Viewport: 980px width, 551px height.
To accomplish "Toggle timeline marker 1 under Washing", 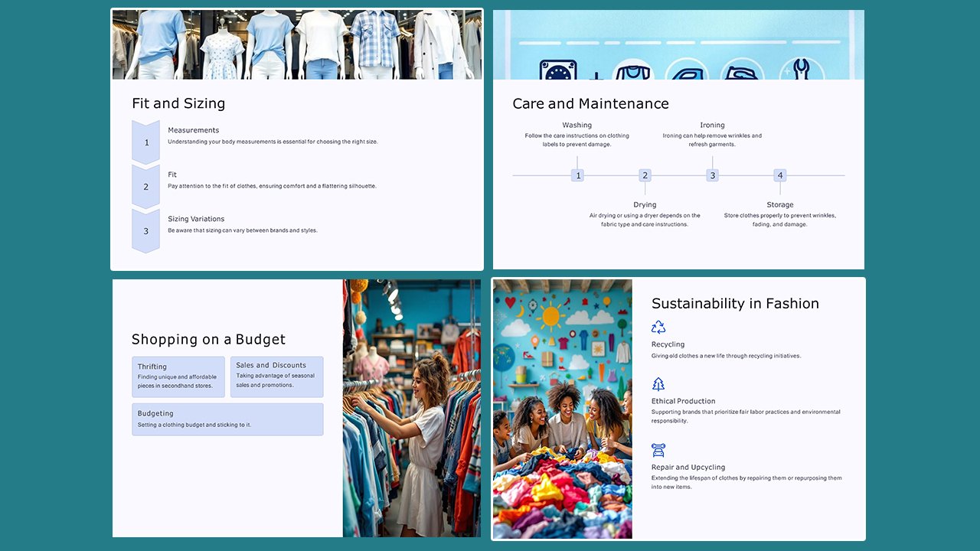I will coord(578,174).
